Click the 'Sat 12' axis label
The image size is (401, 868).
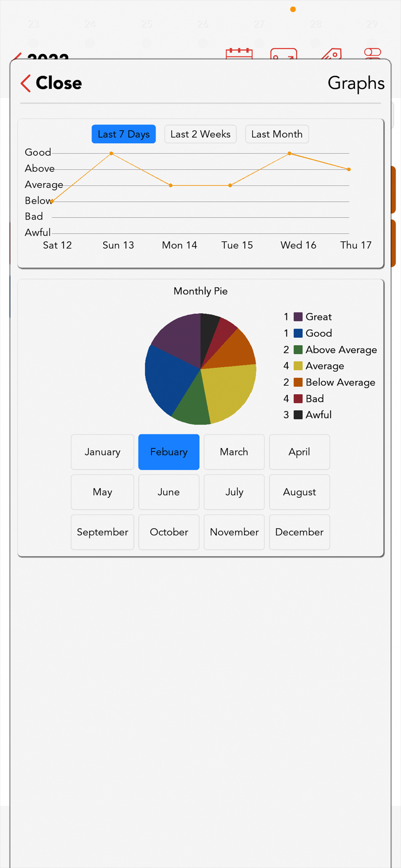[x=57, y=245]
